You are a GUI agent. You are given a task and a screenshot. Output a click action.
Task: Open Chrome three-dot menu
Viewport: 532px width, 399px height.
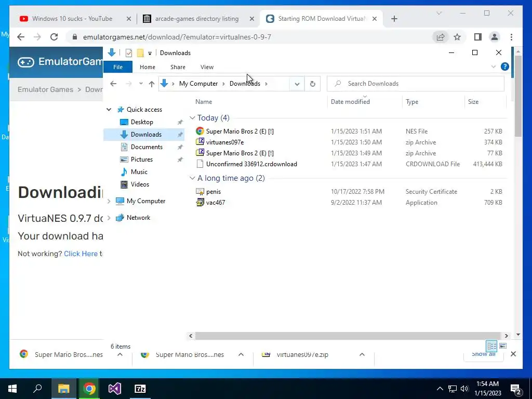coord(511,37)
